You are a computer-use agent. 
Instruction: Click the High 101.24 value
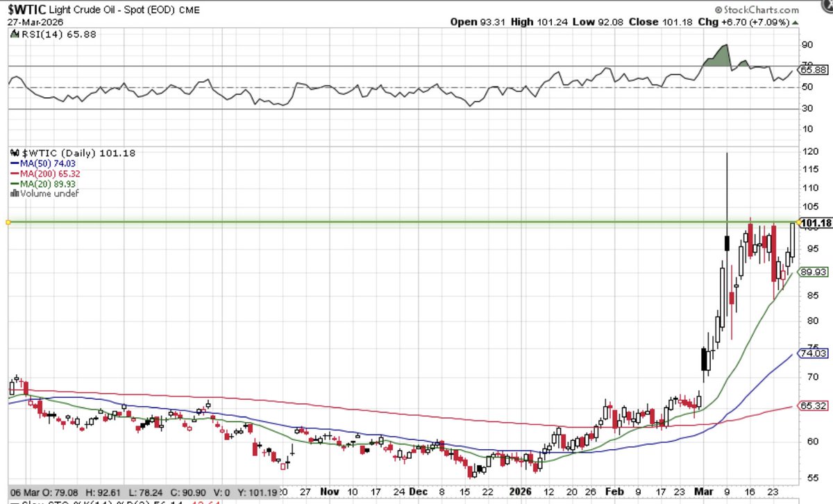541,22
